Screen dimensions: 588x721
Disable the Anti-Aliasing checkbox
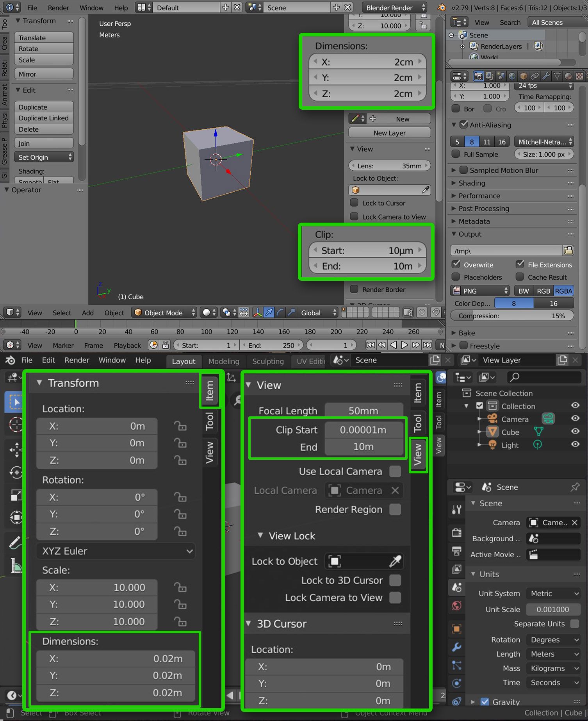pos(463,125)
